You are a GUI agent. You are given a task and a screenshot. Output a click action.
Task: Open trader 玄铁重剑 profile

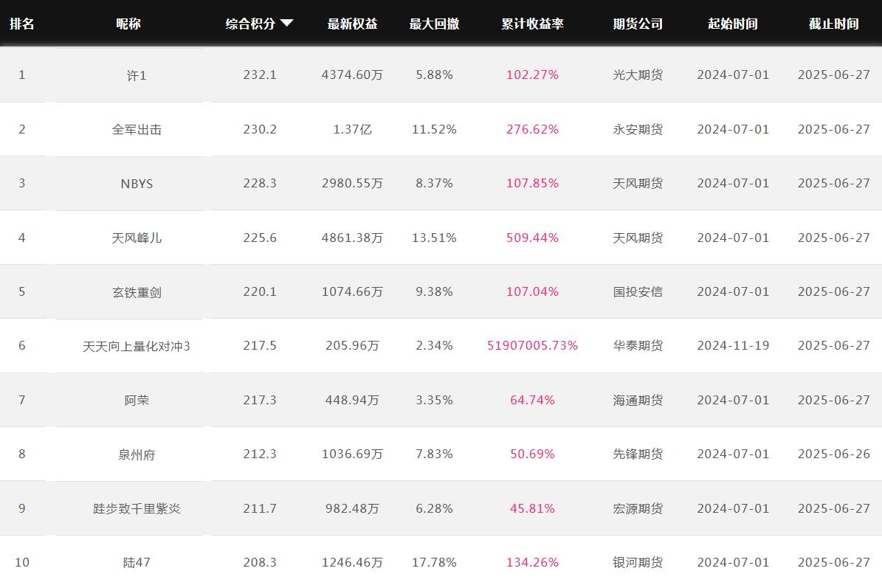coord(137,292)
